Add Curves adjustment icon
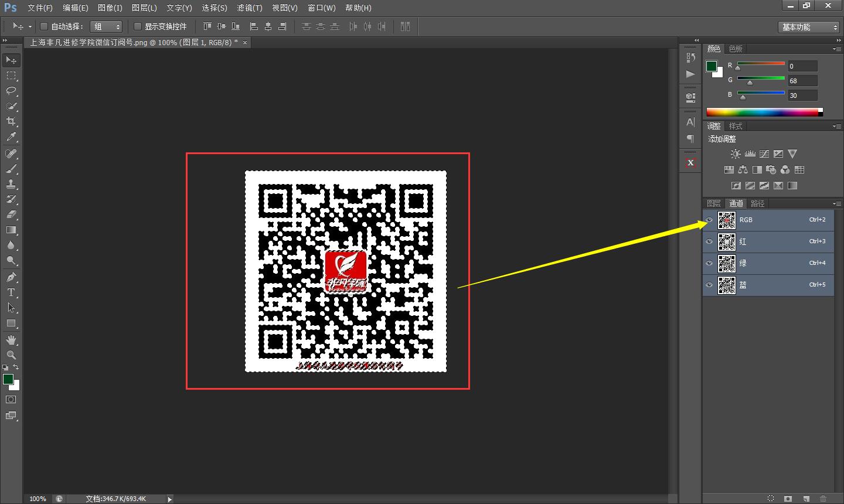The image size is (844, 504). pyautogui.click(x=764, y=154)
